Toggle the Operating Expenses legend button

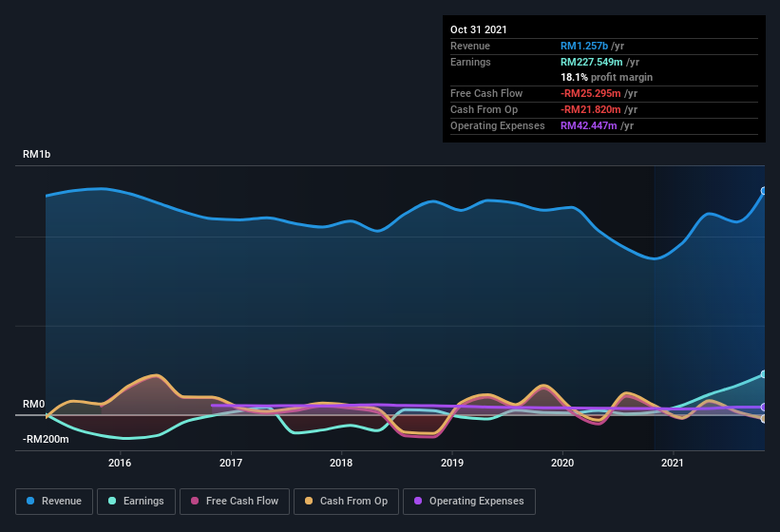pyautogui.click(x=469, y=502)
